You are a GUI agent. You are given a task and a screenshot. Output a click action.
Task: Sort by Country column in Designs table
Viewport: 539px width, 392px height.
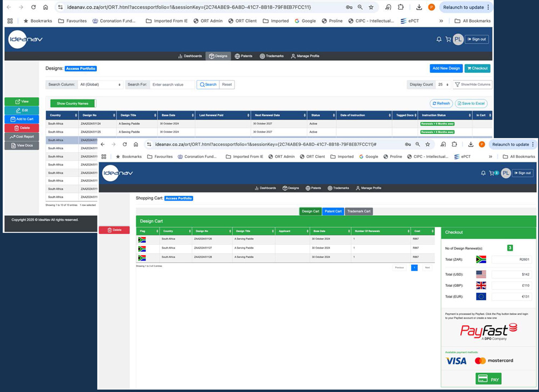click(63, 115)
